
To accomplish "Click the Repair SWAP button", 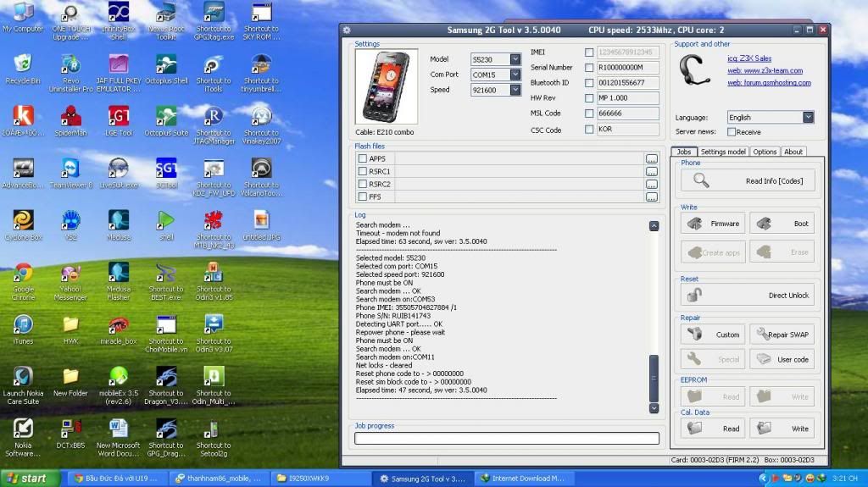I will click(782, 335).
